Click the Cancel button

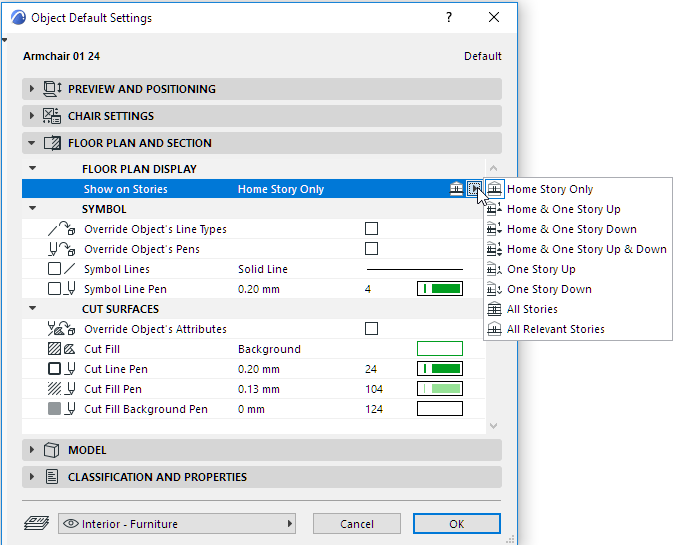(357, 523)
